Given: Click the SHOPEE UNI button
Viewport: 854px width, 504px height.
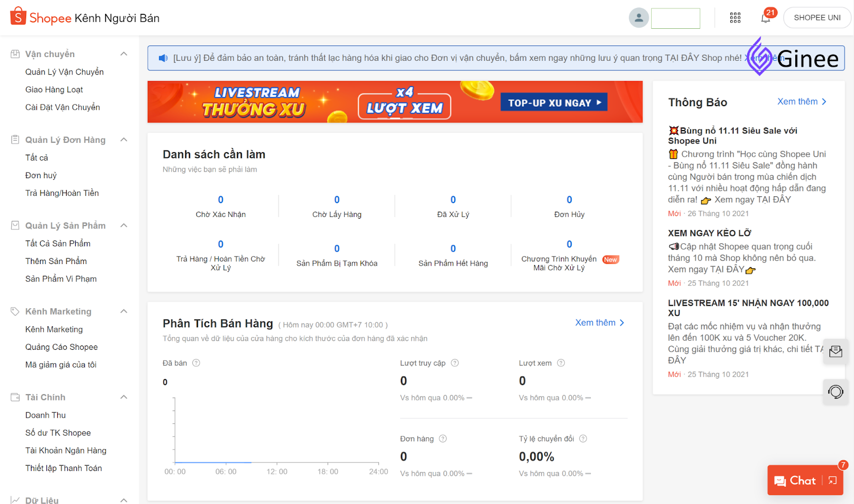Looking at the screenshot, I should [817, 18].
